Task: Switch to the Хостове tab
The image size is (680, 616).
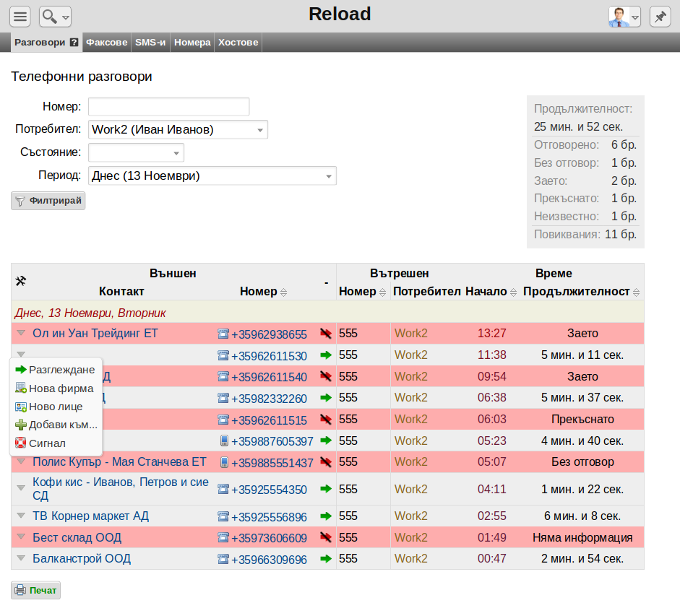Action: pyautogui.click(x=238, y=43)
